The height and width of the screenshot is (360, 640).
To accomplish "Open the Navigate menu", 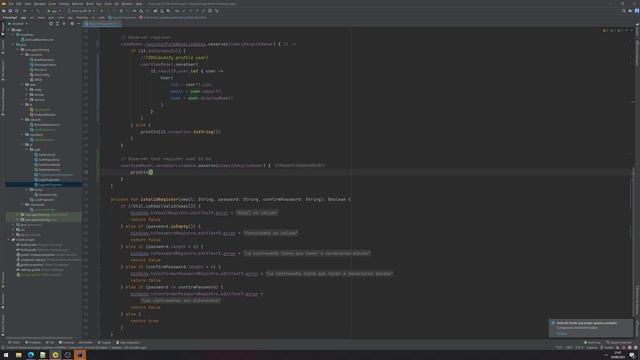I will (40, 4).
